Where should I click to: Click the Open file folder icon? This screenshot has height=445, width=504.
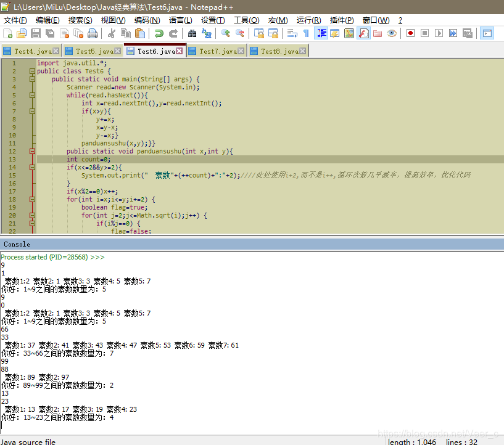pos(22,33)
